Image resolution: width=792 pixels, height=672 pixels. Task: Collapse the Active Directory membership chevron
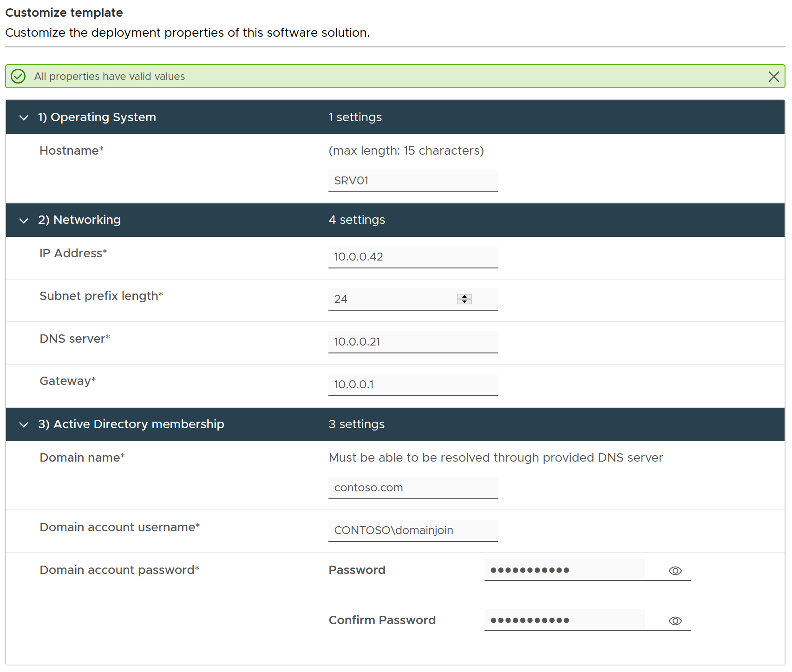click(24, 424)
